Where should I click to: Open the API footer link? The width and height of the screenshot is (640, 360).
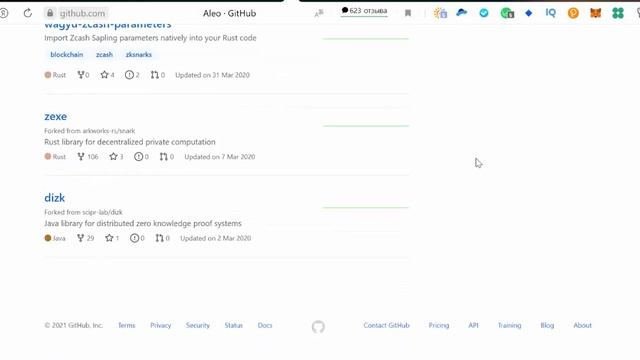click(x=473, y=326)
